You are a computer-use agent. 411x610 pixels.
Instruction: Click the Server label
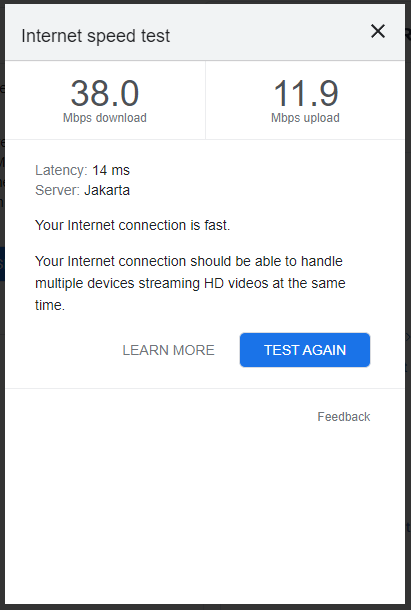(x=57, y=190)
